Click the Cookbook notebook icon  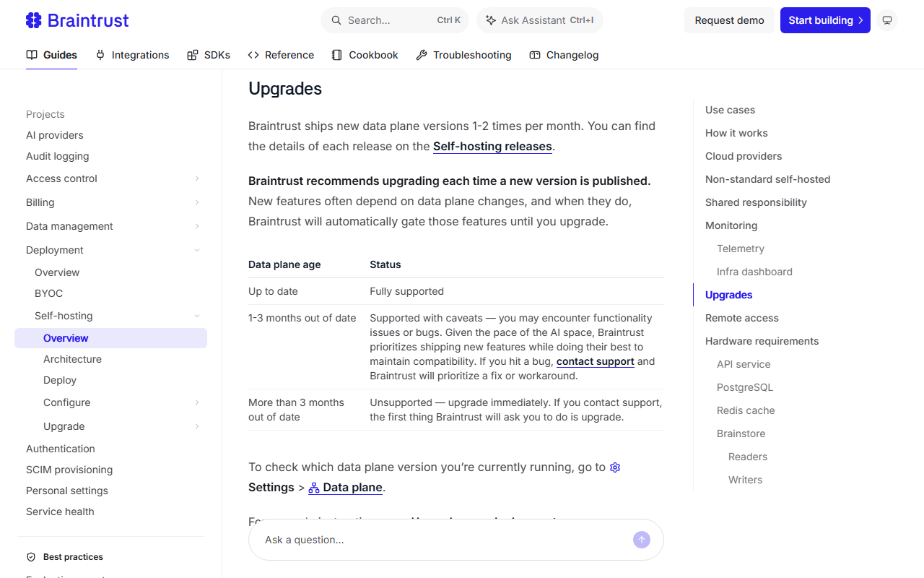pyautogui.click(x=337, y=55)
